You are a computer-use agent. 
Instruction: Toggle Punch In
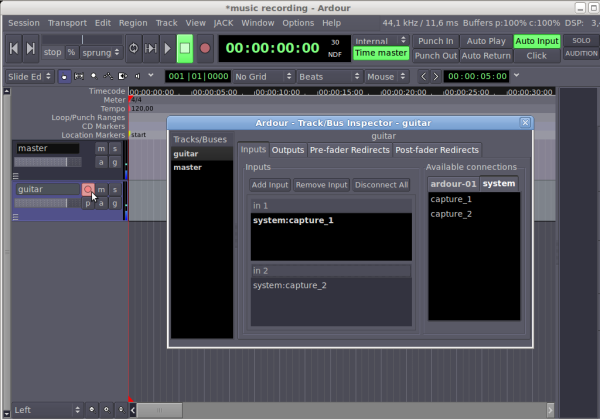[435, 41]
